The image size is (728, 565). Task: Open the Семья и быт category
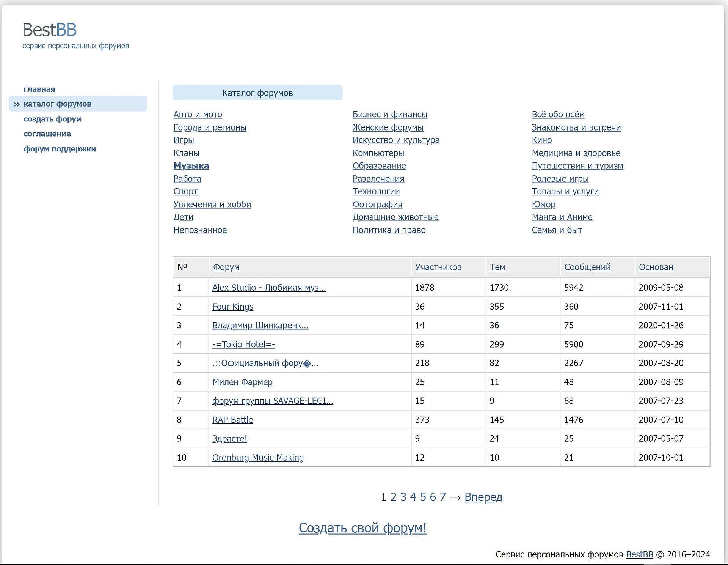pyautogui.click(x=557, y=230)
